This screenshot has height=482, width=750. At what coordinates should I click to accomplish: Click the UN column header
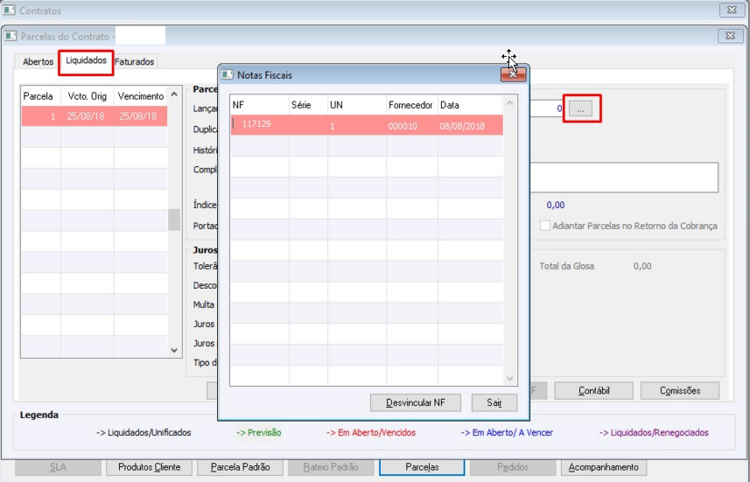(357, 105)
